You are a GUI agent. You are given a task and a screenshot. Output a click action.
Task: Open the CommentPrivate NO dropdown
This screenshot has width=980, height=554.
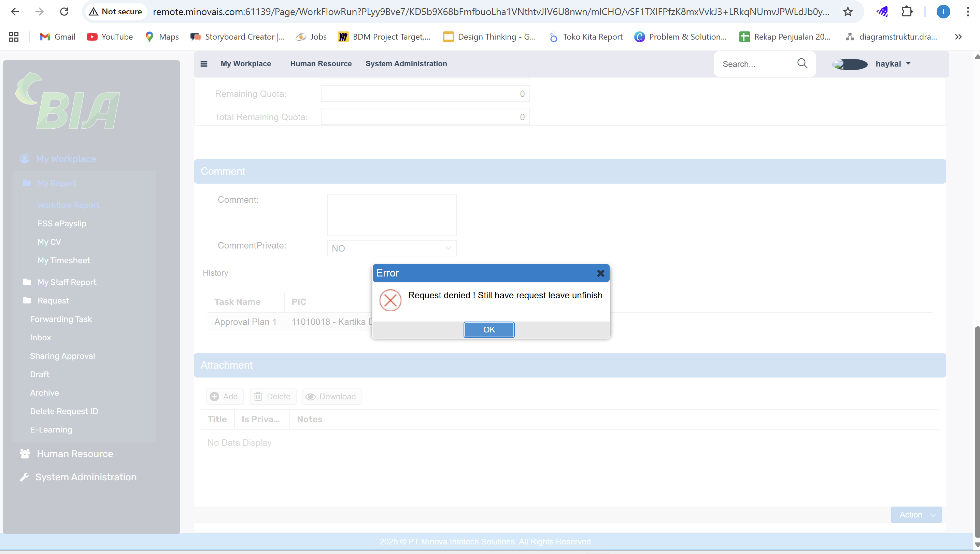click(x=392, y=248)
